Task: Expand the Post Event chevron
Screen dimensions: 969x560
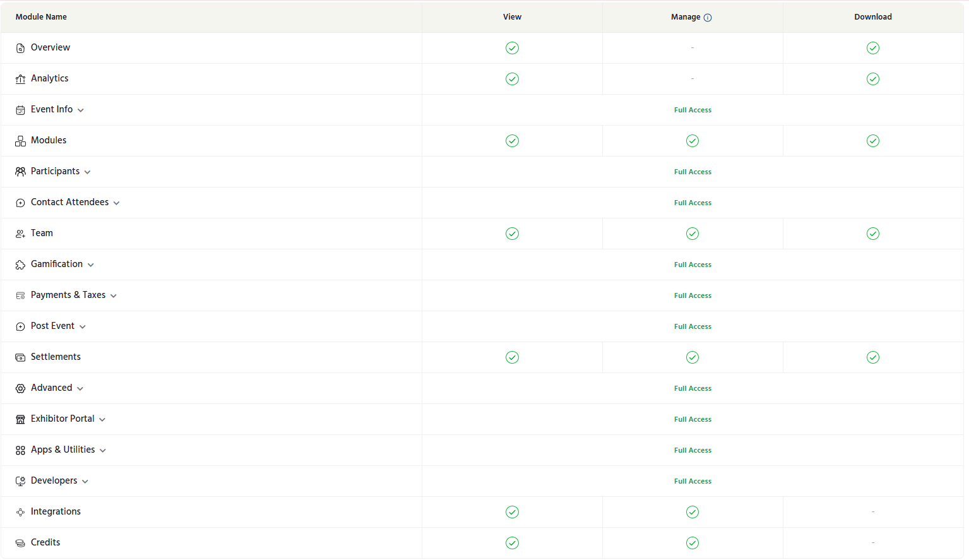Action: (83, 327)
